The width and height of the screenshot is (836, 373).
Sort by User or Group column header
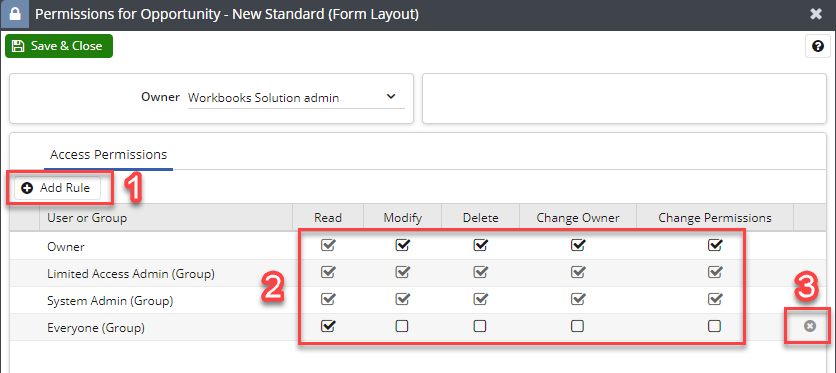pos(165,217)
